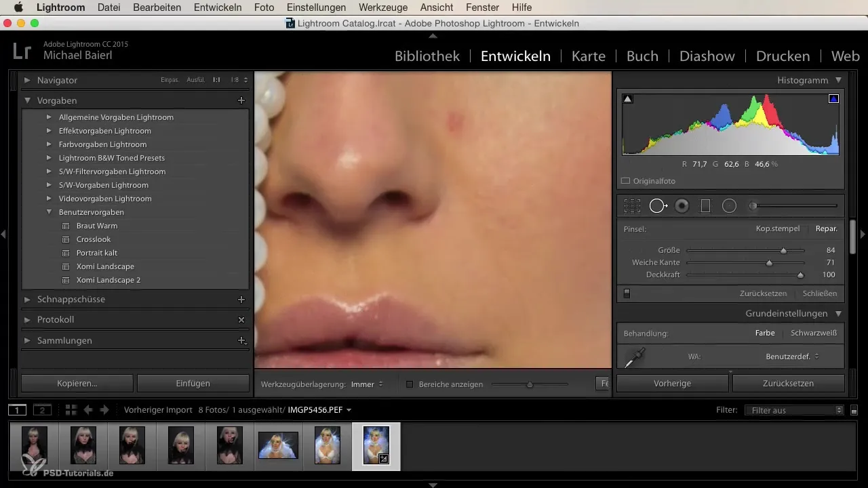
Task: Collapse the Grundeinstellungen panel
Action: pyautogui.click(x=838, y=314)
